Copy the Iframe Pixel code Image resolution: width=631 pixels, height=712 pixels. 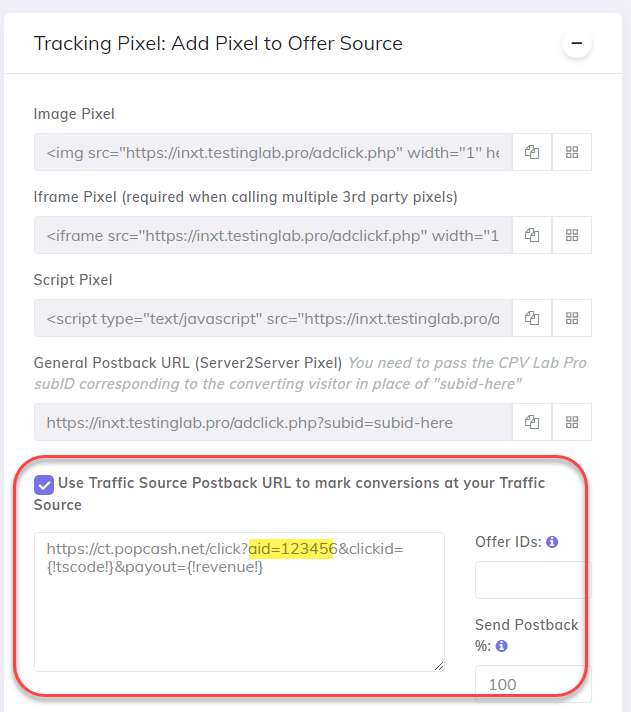pos(532,235)
